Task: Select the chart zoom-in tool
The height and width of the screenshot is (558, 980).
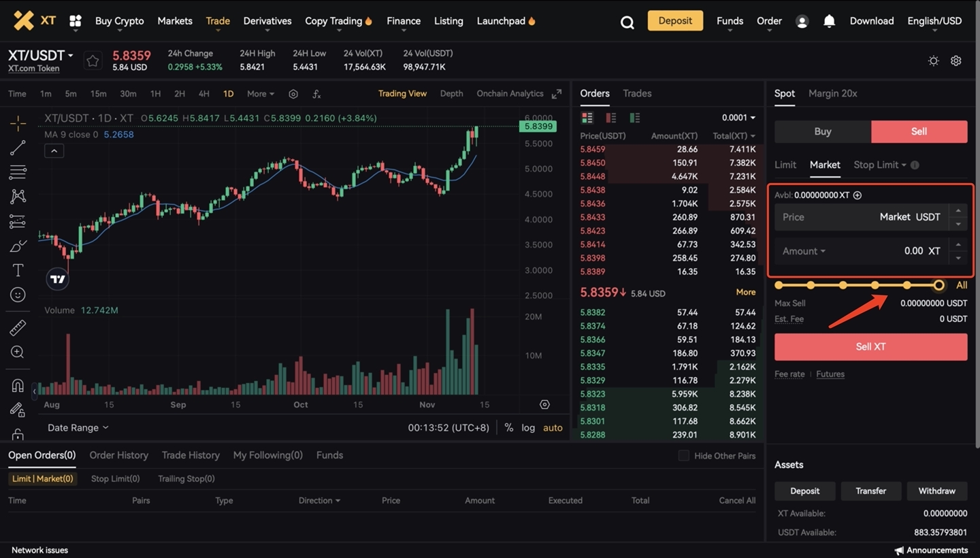Action: click(x=18, y=352)
